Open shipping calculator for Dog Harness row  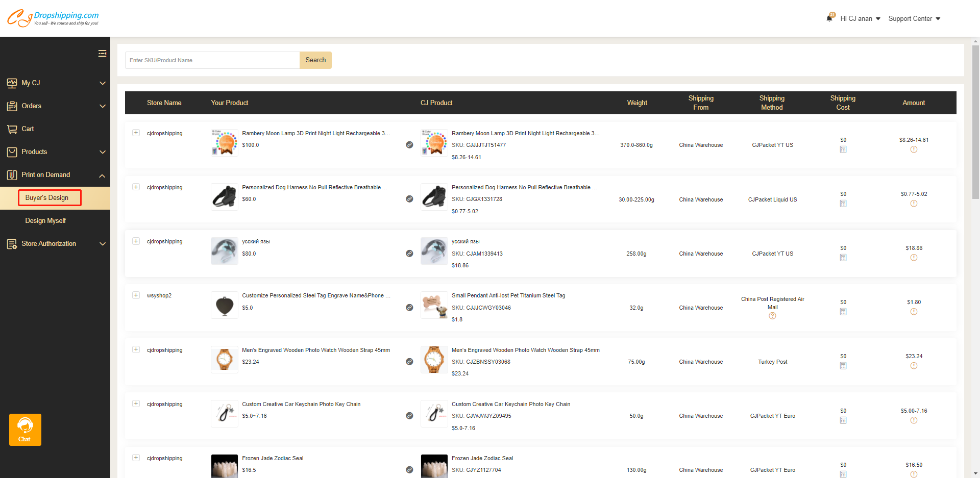pyautogui.click(x=843, y=204)
